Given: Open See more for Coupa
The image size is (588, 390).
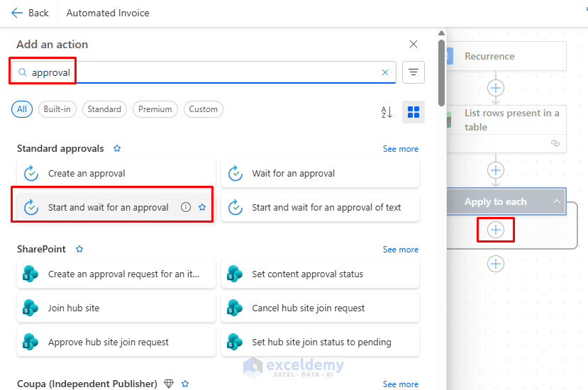Looking at the screenshot, I should coord(401,384).
